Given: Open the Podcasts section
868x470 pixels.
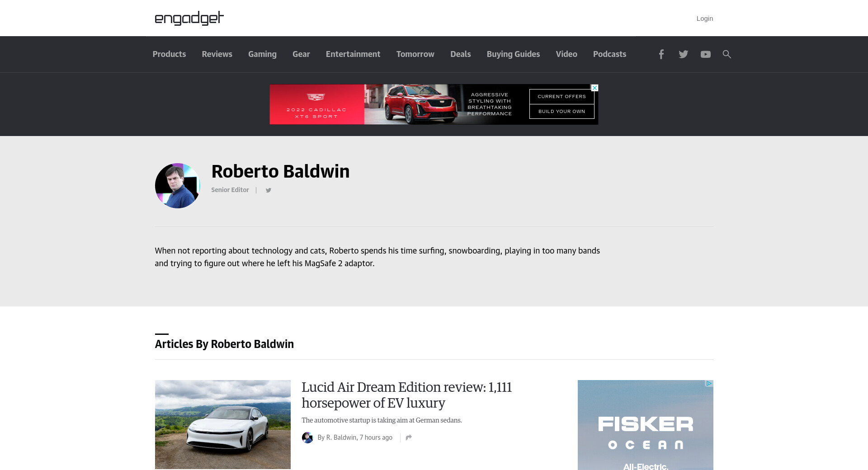Looking at the screenshot, I should click(610, 54).
